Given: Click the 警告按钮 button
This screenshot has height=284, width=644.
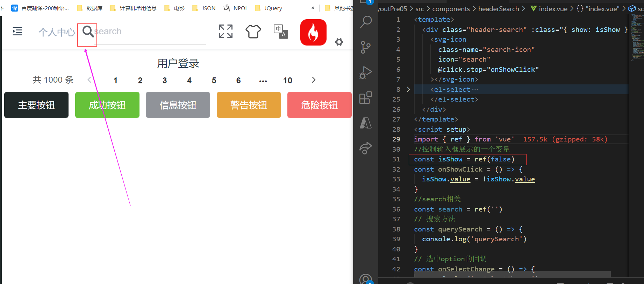Looking at the screenshot, I should pyautogui.click(x=249, y=105).
